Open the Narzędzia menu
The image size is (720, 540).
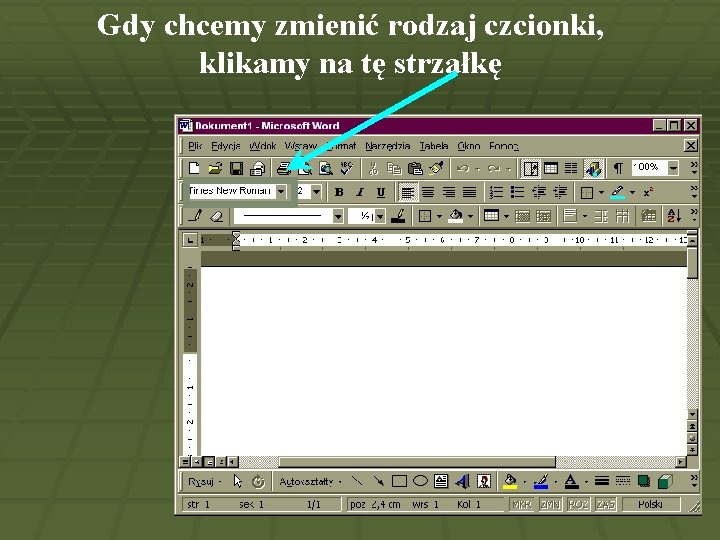click(388, 146)
